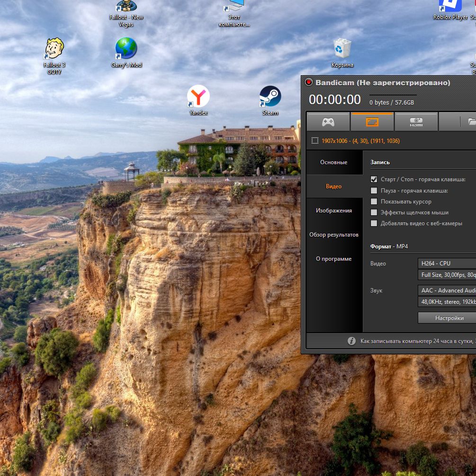Select Bandicam screen rectangle recording mode
This screenshot has width=476, height=476.
[372, 122]
